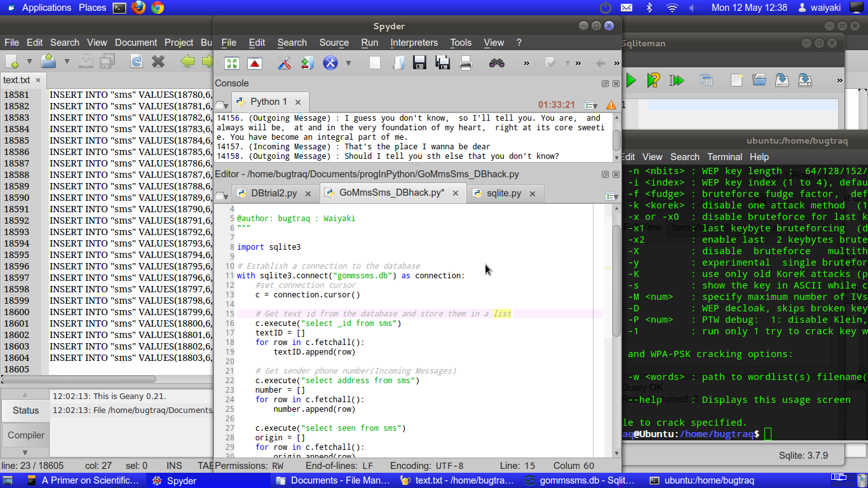
Task: Click the Print icon in Spyder toolbar
Action: pos(466,63)
